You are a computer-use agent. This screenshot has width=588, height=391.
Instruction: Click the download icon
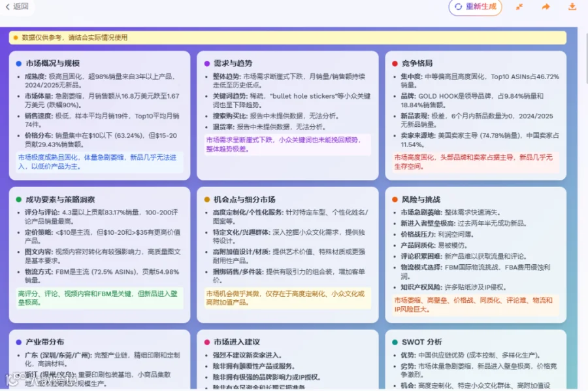(572, 7)
